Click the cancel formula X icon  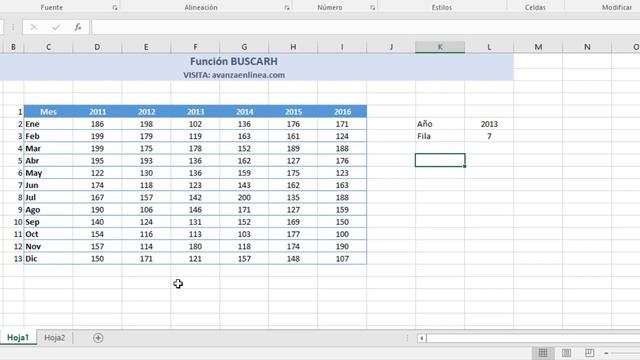click(34, 27)
